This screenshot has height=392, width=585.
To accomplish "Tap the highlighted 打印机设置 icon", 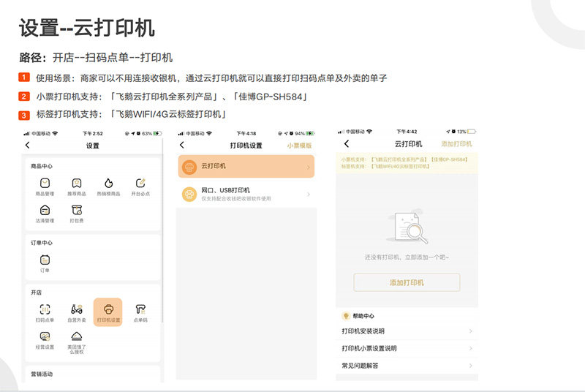I will [x=107, y=312].
